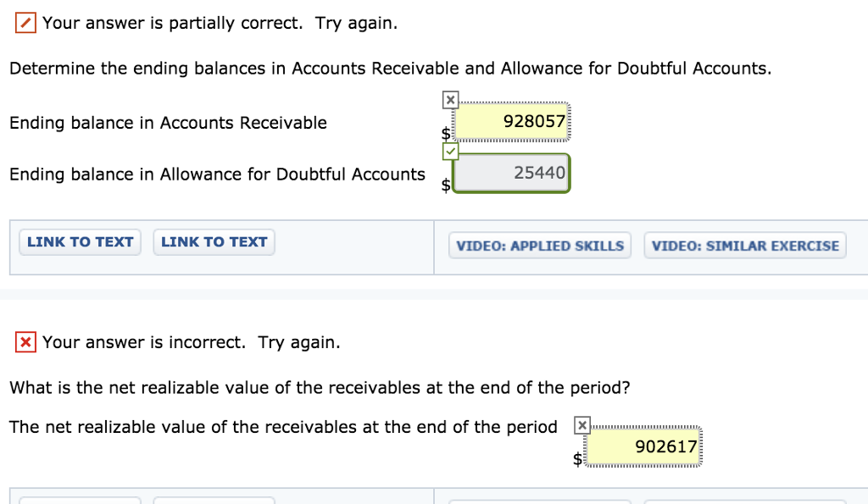Launch the VIDEO: SIMILAR EXERCISE walkthrough

744,245
